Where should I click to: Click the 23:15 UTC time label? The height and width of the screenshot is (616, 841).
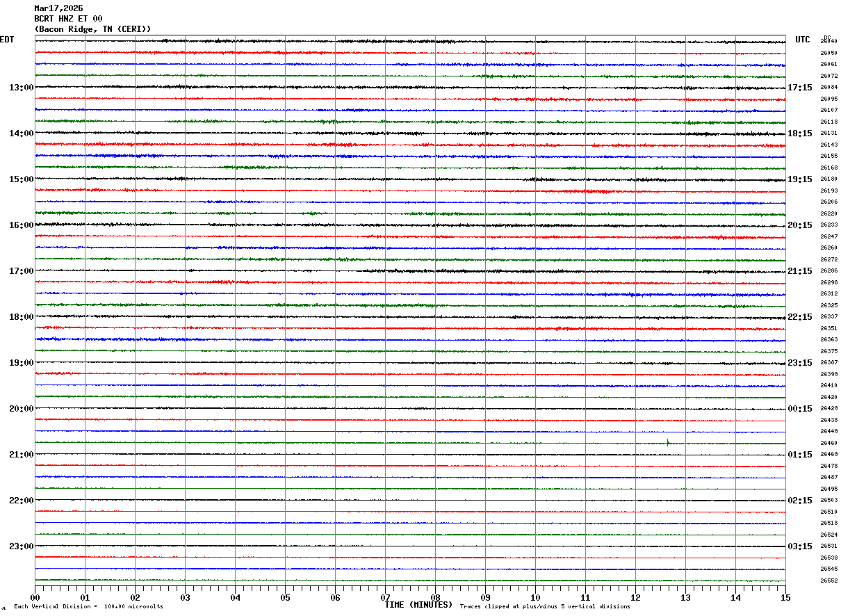pyautogui.click(x=800, y=363)
